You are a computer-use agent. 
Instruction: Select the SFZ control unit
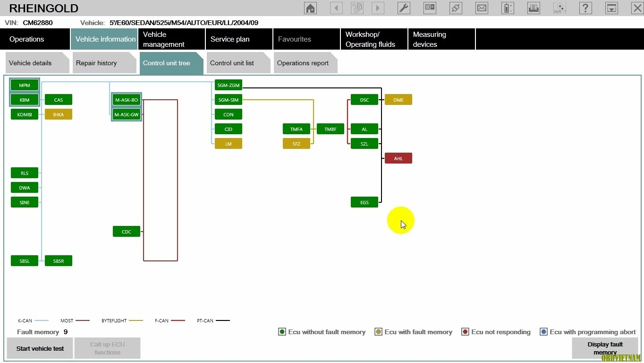(x=297, y=144)
